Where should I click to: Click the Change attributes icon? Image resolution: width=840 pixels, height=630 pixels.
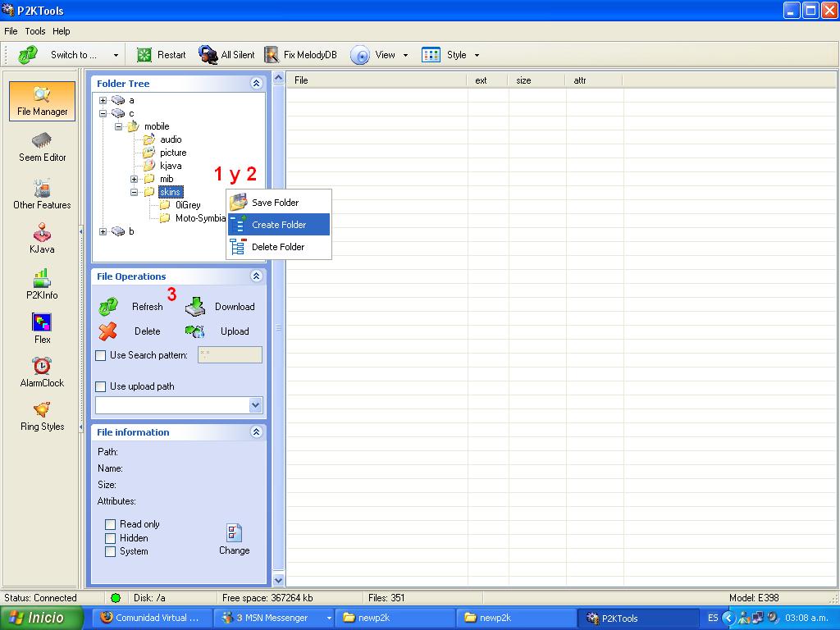coord(234,533)
